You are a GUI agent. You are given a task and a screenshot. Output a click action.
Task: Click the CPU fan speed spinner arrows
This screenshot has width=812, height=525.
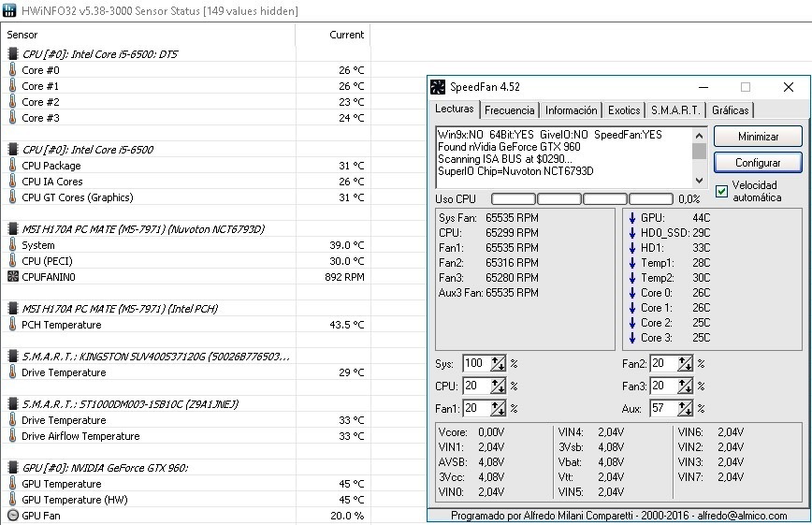click(x=499, y=386)
